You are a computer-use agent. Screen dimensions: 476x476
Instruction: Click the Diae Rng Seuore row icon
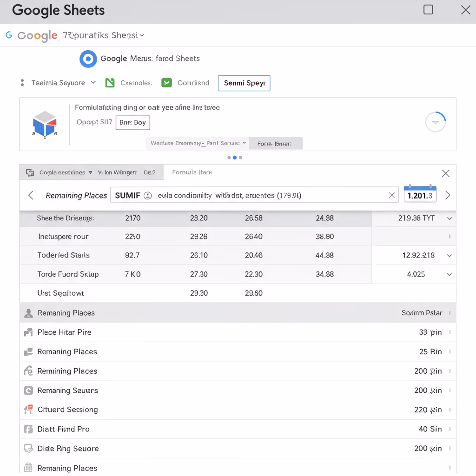tap(28, 449)
